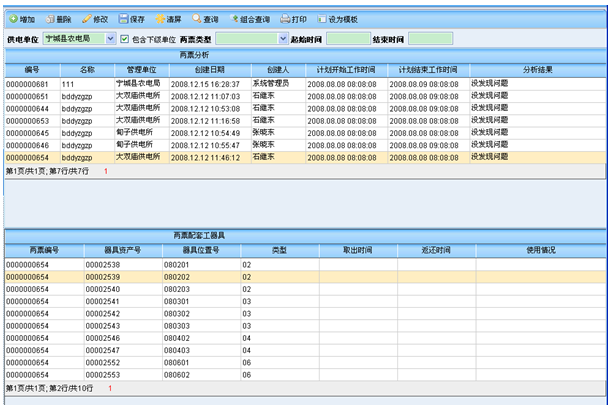Select row with 编号 0000000681

[x=28, y=84]
